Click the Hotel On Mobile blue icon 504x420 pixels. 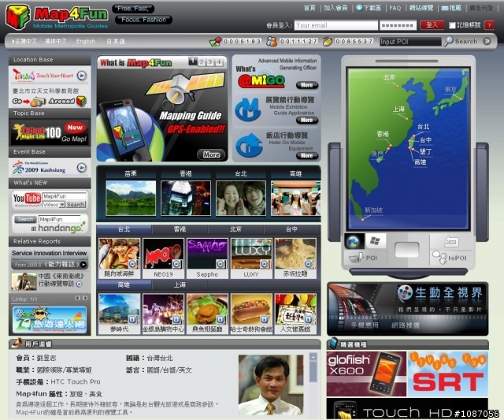tap(249, 145)
